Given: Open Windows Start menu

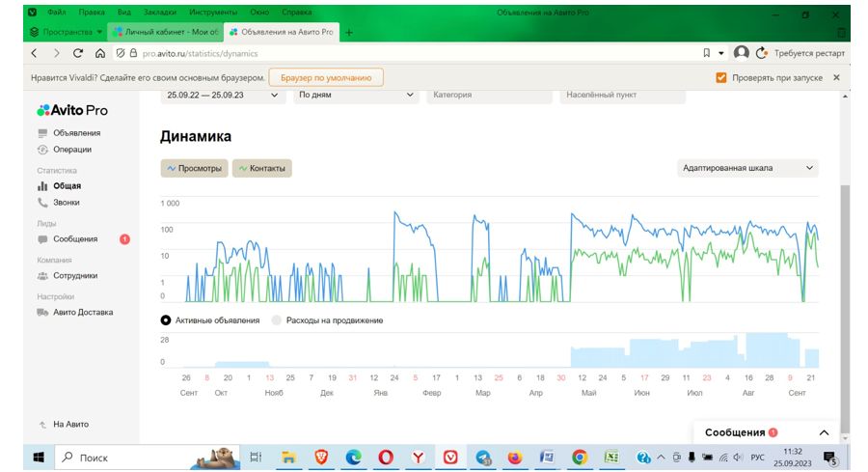Looking at the screenshot, I should 39,458.
